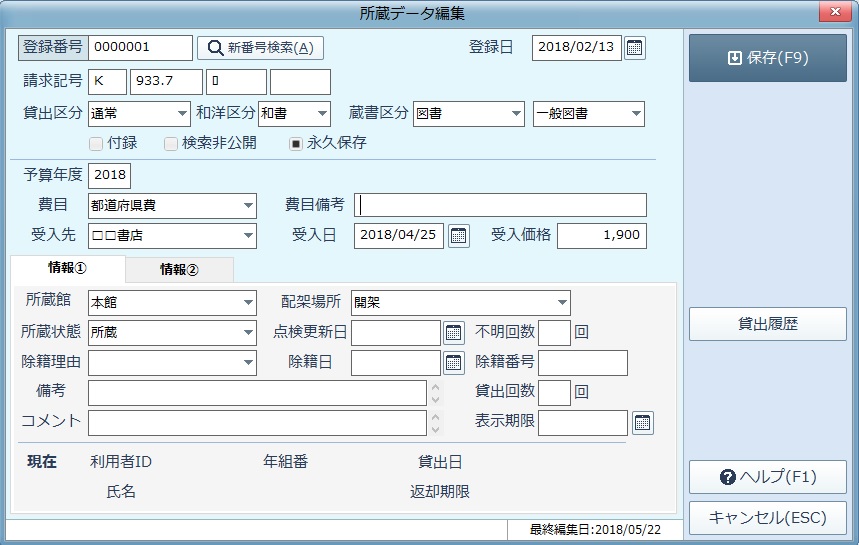Click the 備考 text box
Viewport: 859px width, 545px height.
[257, 393]
